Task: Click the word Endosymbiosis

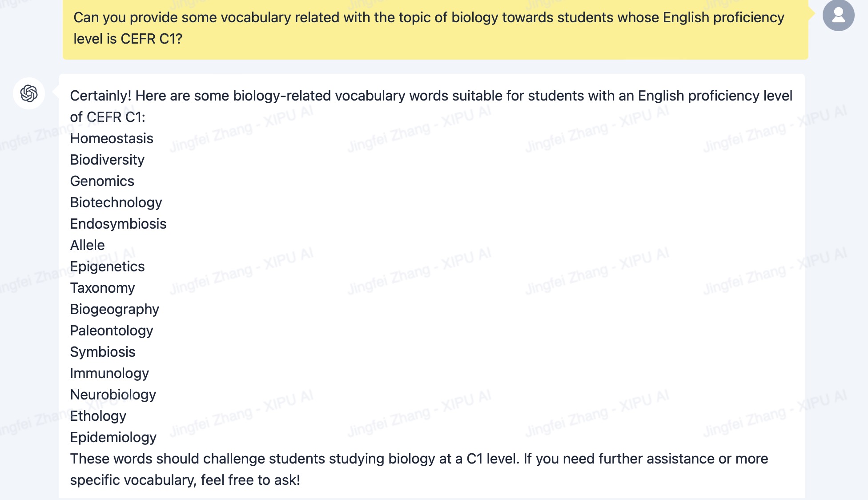Action: (118, 224)
